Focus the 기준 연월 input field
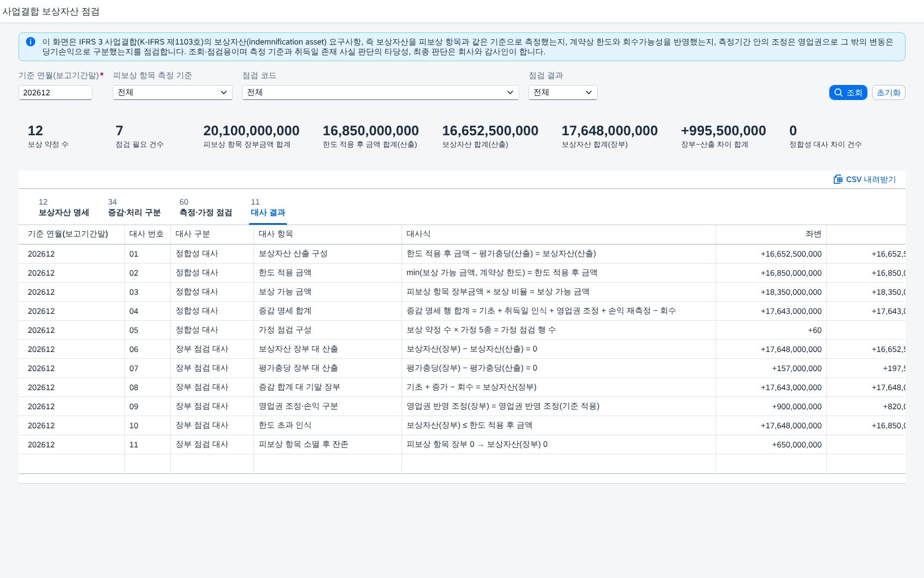Screen dimensions: 924x578 pos(55,92)
